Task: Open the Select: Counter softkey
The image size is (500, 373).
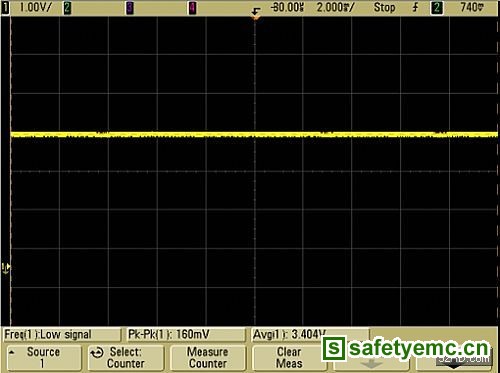Action: (x=126, y=358)
